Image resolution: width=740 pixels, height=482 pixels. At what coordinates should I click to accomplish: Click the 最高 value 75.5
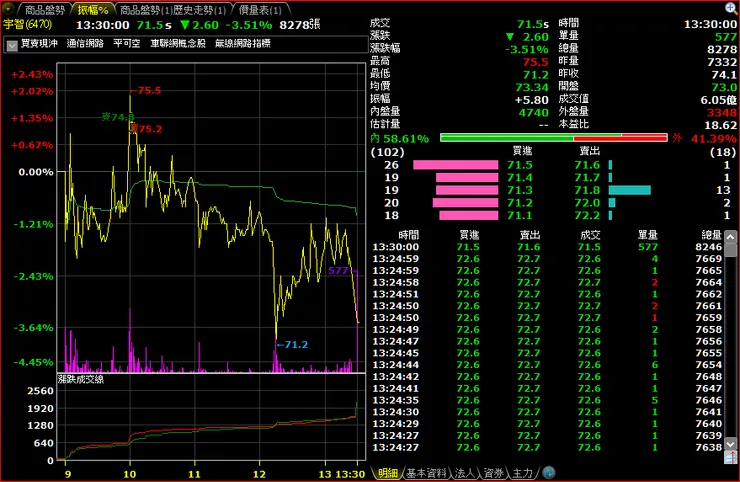pos(535,62)
